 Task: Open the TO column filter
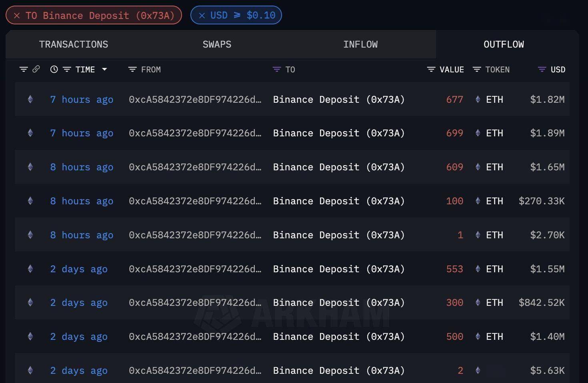coord(276,70)
